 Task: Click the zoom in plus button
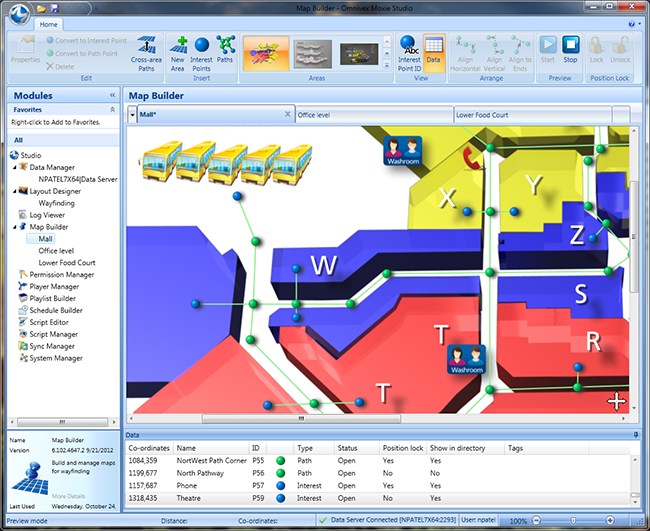point(610,521)
